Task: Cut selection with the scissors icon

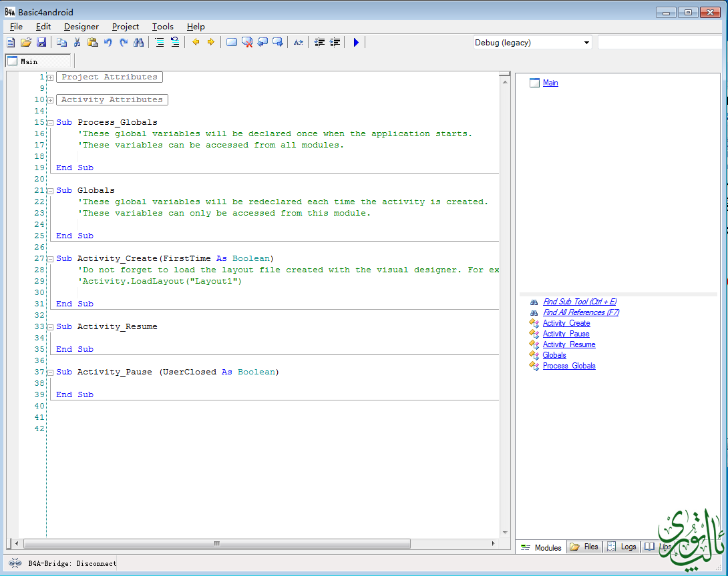Action: [77, 42]
